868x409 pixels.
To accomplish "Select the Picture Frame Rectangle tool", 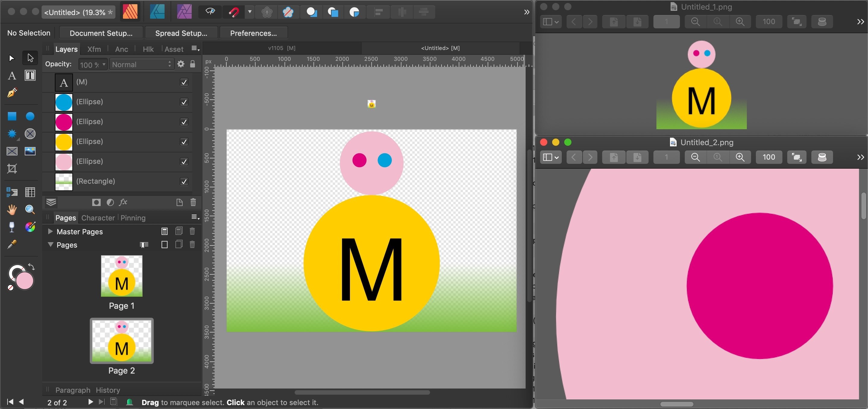I will (x=12, y=151).
